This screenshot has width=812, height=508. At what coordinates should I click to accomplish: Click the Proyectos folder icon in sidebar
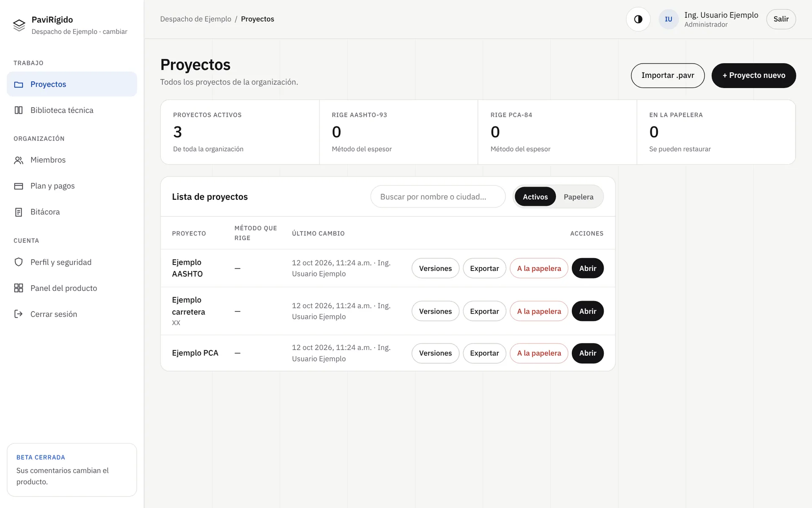[19, 84]
